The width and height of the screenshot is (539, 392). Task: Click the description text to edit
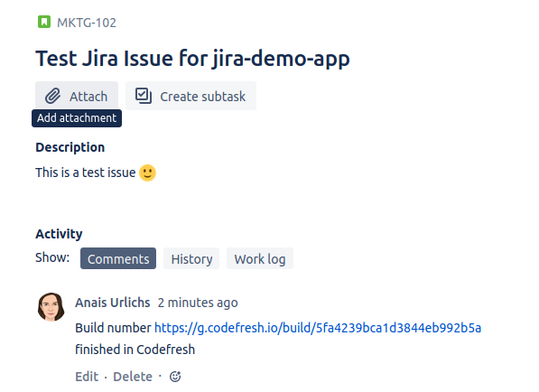pos(86,173)
